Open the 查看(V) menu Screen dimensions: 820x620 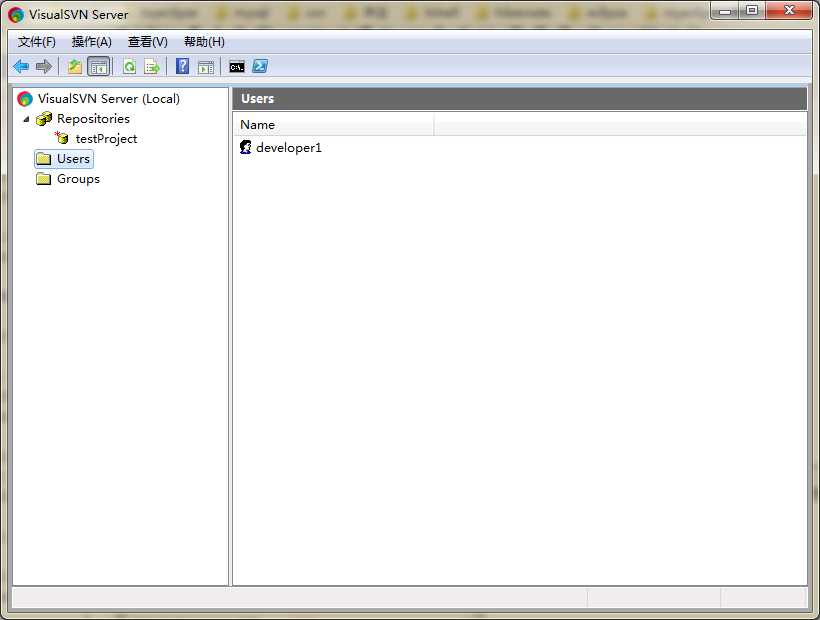pos(148,42)
